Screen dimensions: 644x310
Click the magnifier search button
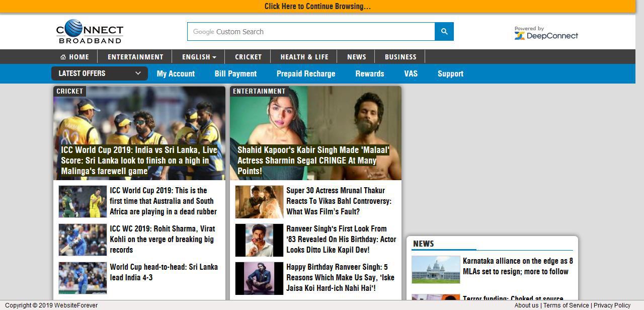444,31
